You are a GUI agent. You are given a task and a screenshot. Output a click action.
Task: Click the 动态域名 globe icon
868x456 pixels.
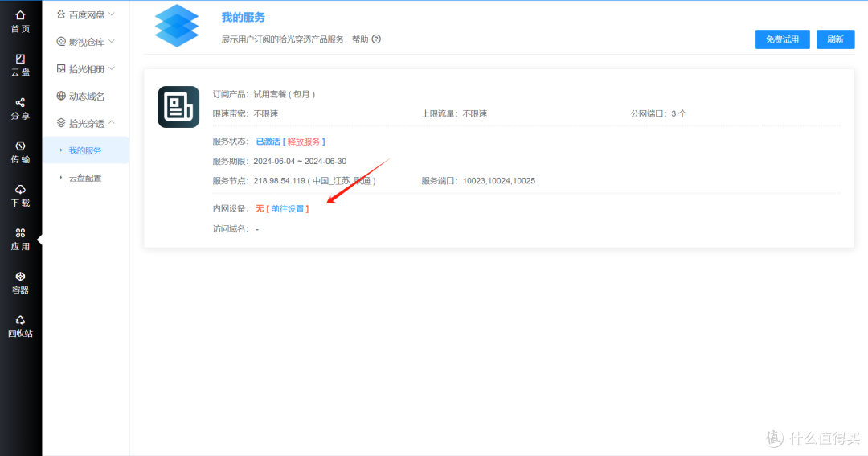(x=61, y=96)
